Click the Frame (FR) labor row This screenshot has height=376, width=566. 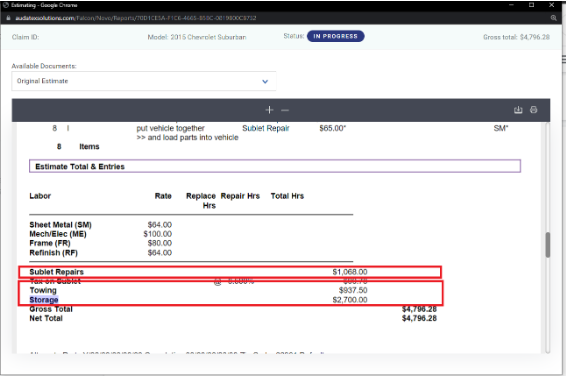[101, 243]
